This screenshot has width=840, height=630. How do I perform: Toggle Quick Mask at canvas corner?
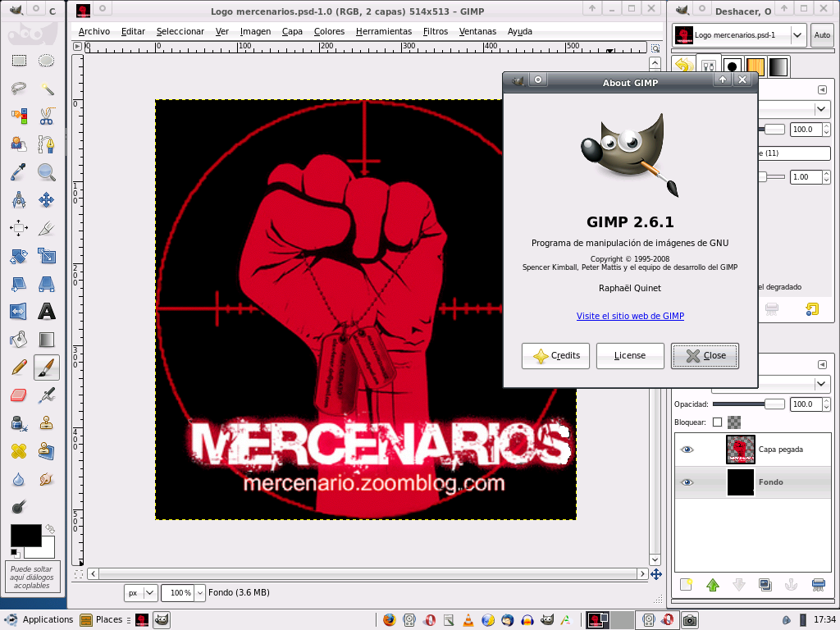tap(78, 574)
